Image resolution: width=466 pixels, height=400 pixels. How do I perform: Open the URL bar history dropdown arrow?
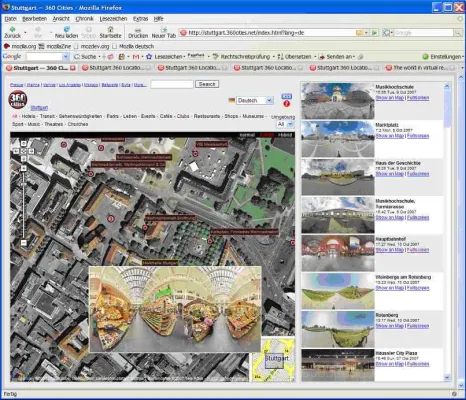(x=366, y=33)
